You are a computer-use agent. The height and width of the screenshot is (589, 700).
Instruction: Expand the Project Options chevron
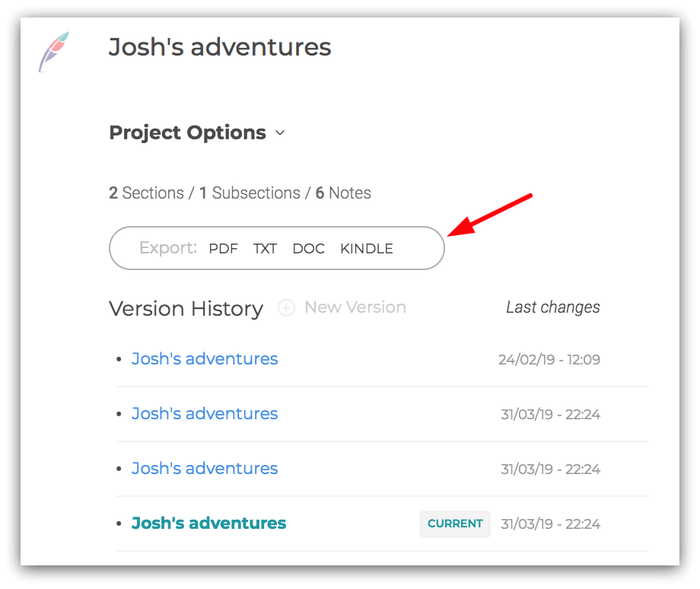tap(280, 132)
